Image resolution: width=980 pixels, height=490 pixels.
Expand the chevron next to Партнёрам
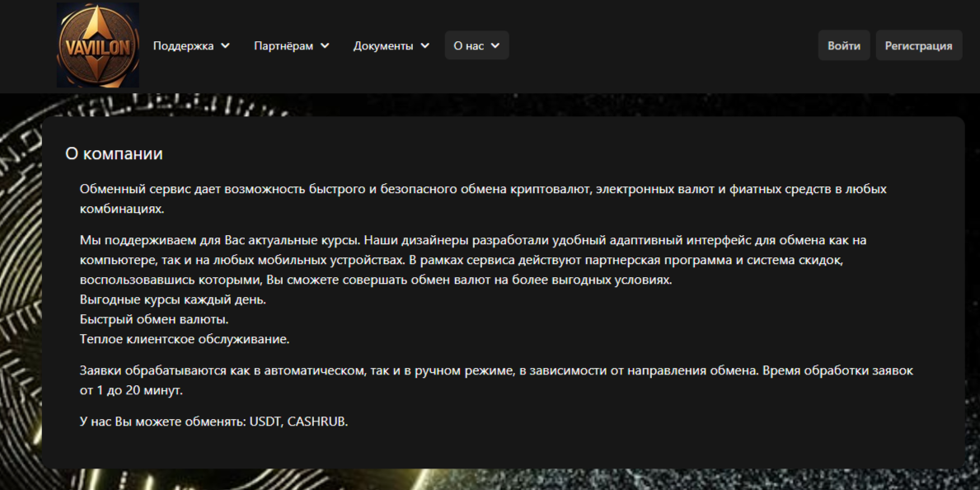click(325, 45)
